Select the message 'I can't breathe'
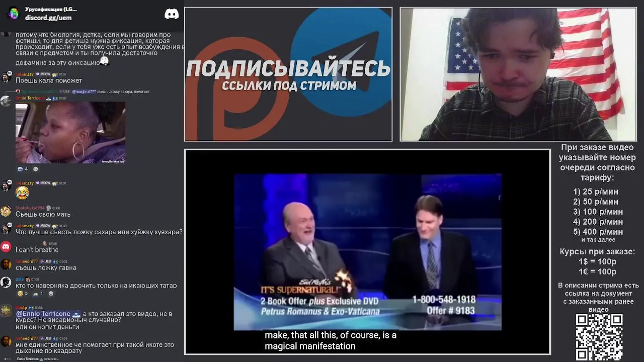Screen dimensions: 644x362 (x=37, y=250)
